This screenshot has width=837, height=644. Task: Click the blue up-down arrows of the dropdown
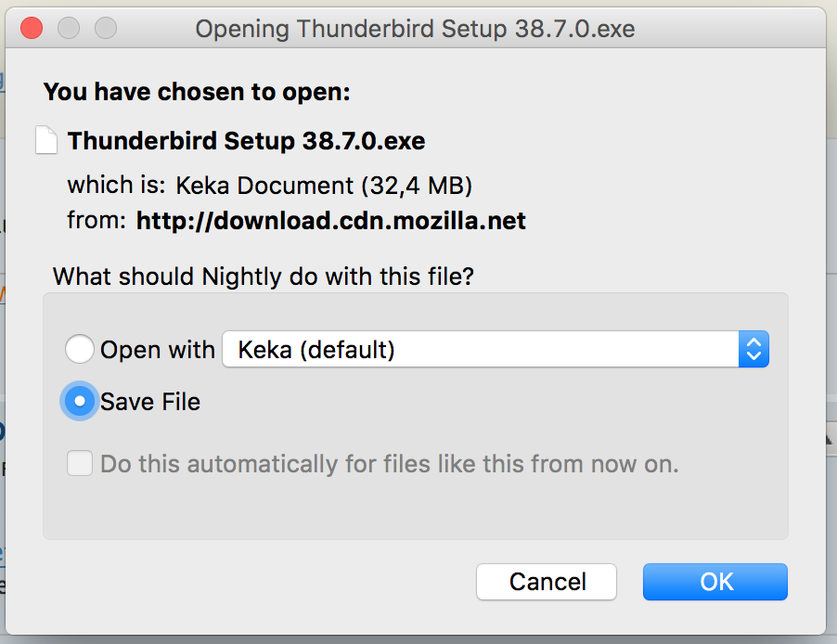coord(753,350)
